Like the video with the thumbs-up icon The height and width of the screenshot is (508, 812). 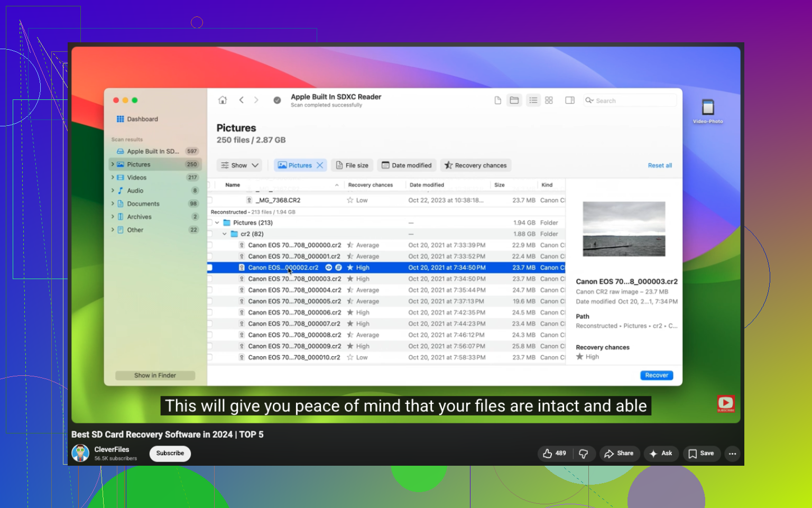548,454
